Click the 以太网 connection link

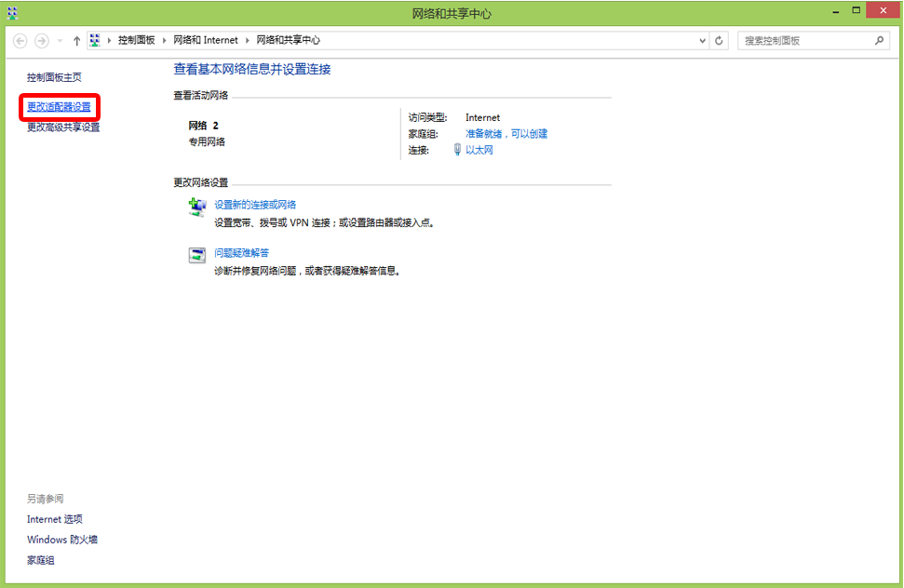(479, 150)
